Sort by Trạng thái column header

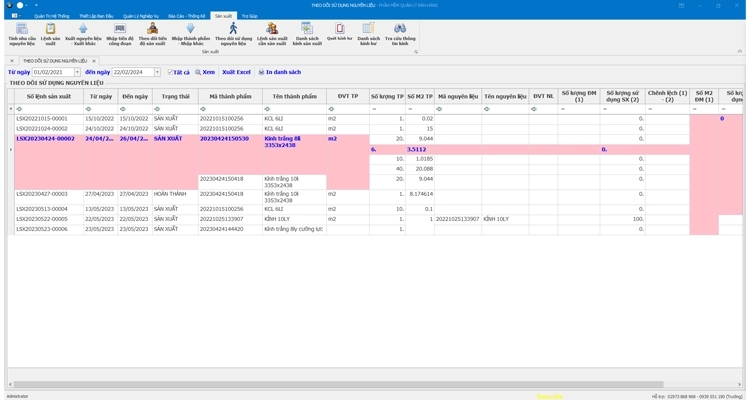(175, 96)
